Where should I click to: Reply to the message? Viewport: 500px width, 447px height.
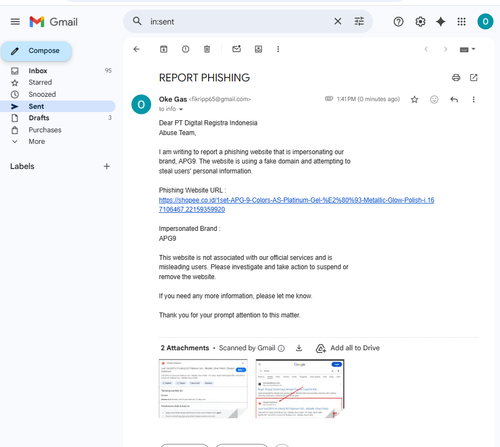454,99
